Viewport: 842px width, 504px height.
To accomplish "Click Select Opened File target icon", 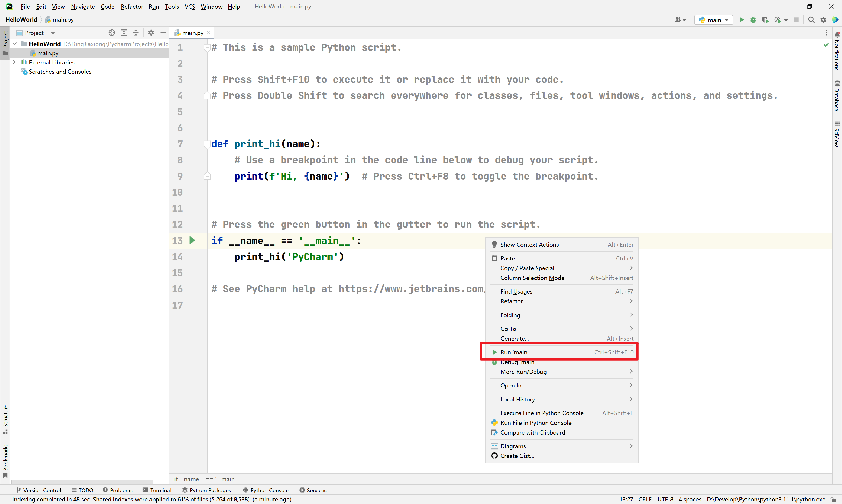I will click(112, 33).
